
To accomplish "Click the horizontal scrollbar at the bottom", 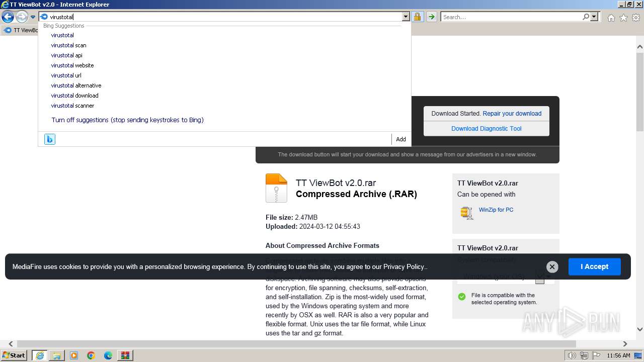I will 297,344.
